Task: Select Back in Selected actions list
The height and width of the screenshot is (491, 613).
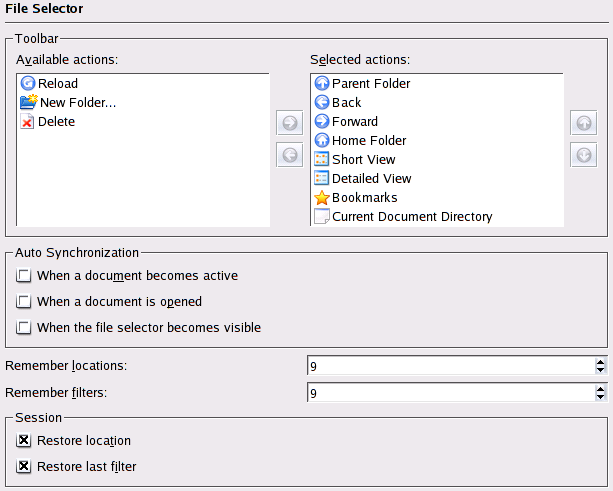Action: click(x=347, y=103)
